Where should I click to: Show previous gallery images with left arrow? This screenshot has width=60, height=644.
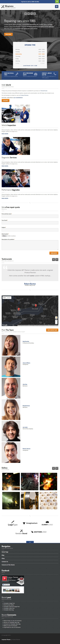53,468
